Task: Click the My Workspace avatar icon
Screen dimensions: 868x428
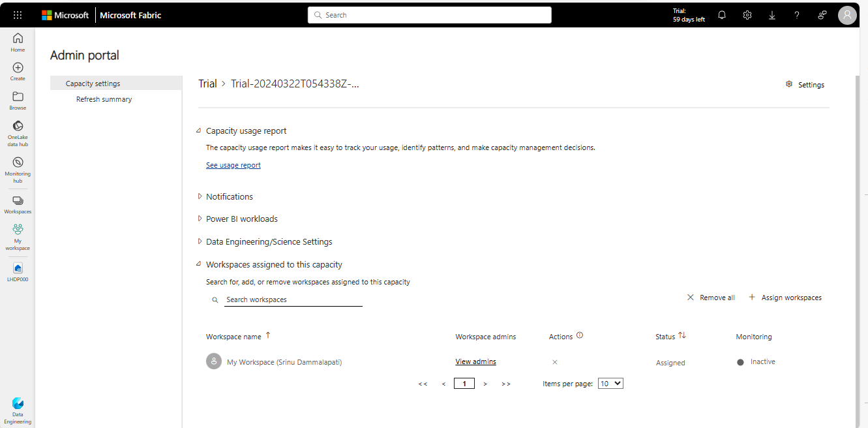Action: tap(214, 361)
